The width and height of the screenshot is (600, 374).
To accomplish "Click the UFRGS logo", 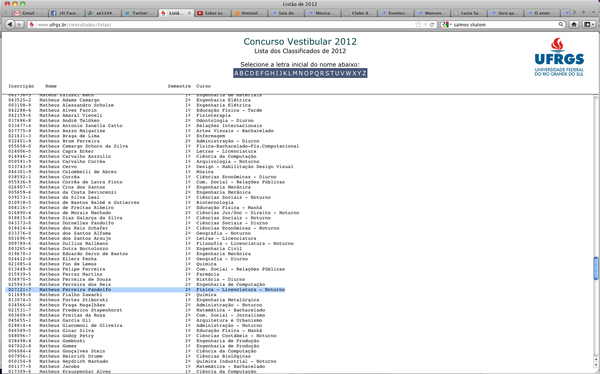I will 559,57.
